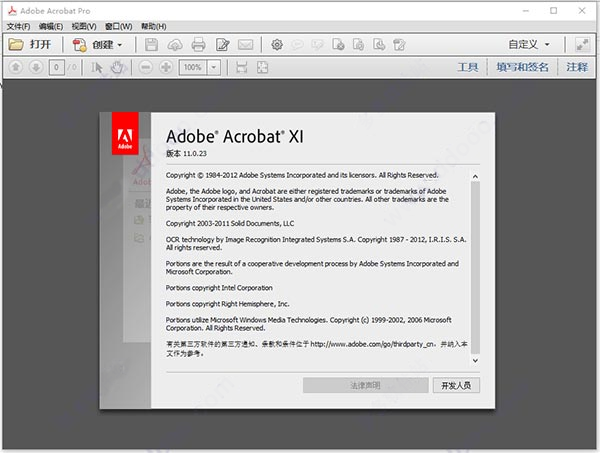Image resolution: width=600 pixels, height=453 pixels.
Task: Click the 法律声明 button in about dialog
Action: (365, 385)
